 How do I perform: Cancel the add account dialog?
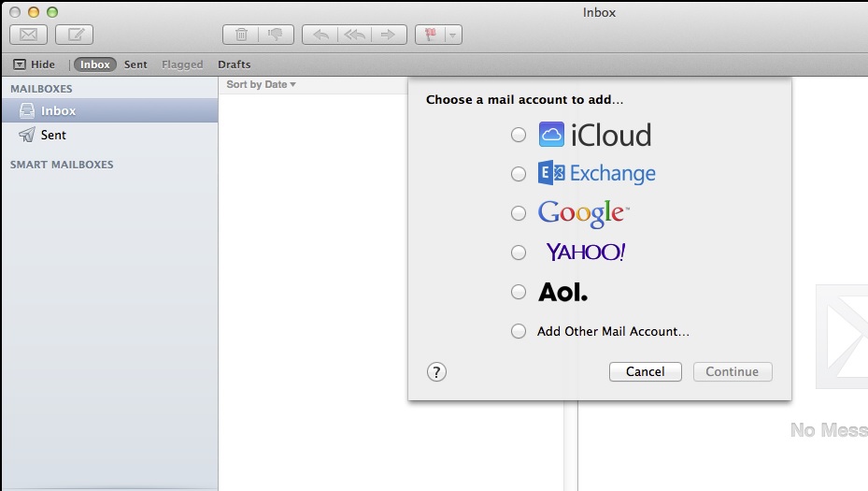(646, 372)
